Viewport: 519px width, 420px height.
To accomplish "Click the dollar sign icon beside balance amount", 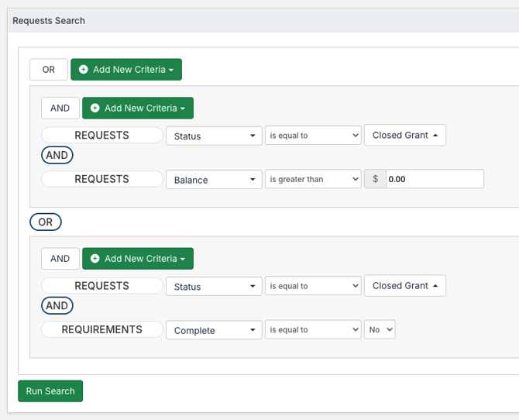I will click(375, 179).
